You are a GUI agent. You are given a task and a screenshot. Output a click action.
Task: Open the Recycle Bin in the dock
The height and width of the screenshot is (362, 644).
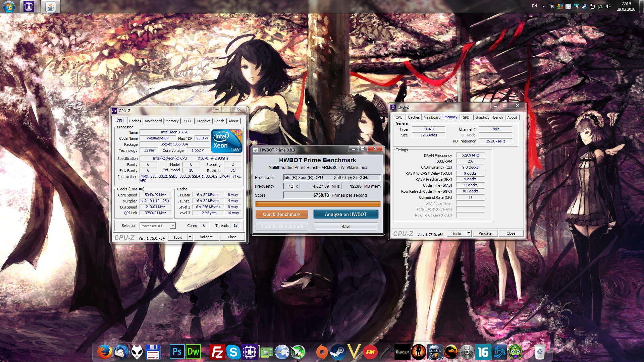[x=539, y=352]
